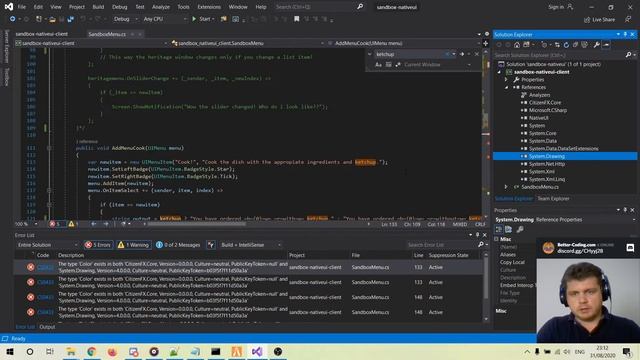The height and width of the screenshot is (360, 640).
Task: Click the Sync with Active Document icon in Solution Explorer
Action: tap(557, 45)
